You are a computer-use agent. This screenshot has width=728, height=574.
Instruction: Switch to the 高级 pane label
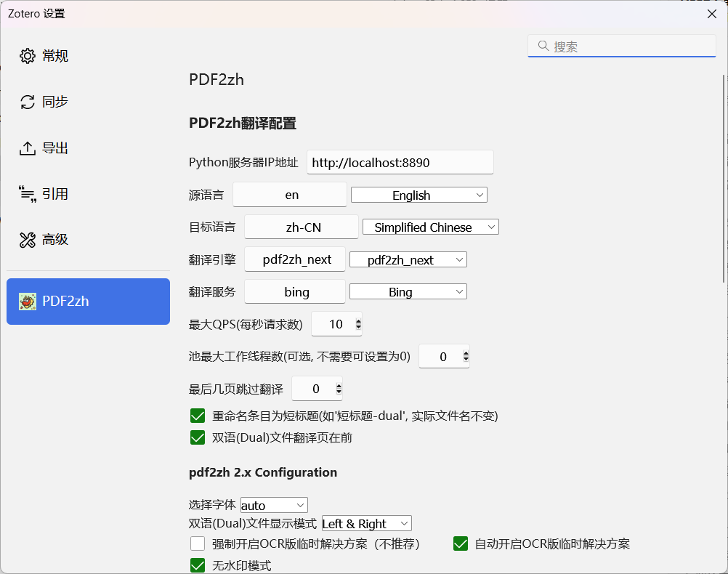point(55,240)
